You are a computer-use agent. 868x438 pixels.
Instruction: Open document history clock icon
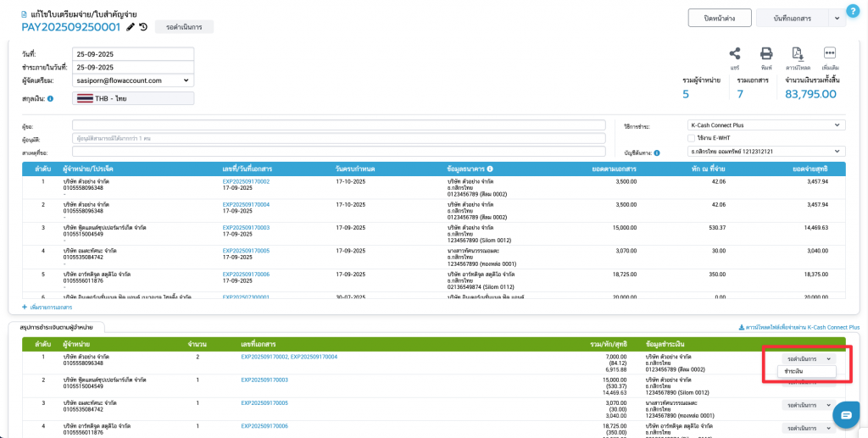tap(143, 27)
